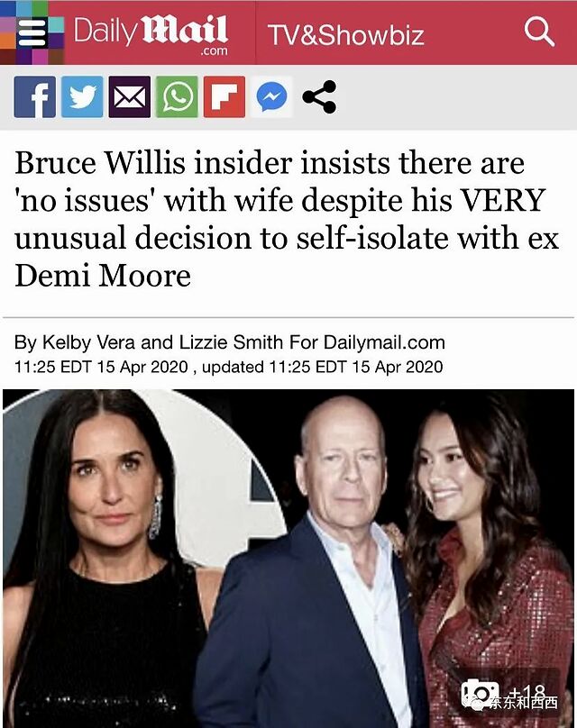Click the Dailymail.com byline text
577x728 pixels.
point(384,342)
